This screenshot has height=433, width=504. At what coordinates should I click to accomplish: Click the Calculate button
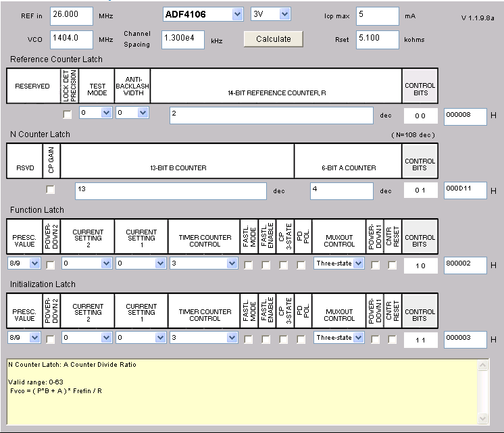(x=273, y=39)
